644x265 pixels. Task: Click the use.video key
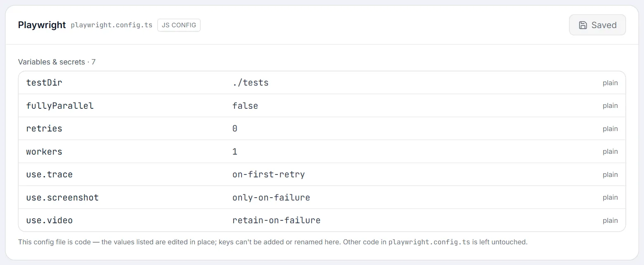[x=50, y=220]
